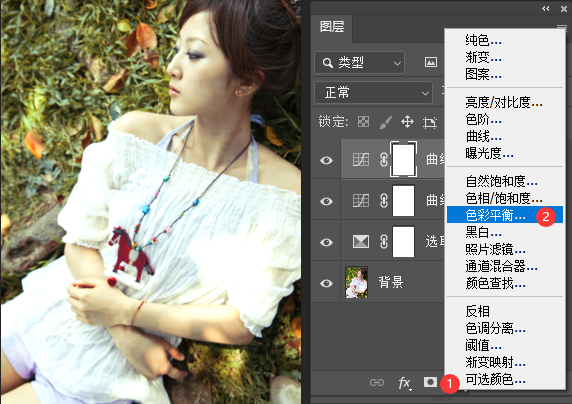Screen dimensions: 572x404
Task: Click the pixel layer filter icon
Action: pos(431,62)
